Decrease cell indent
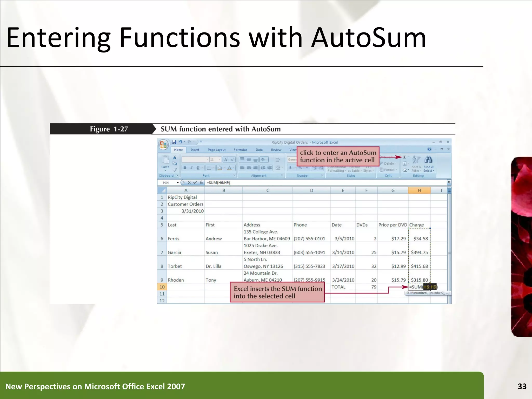The image size is (532, 399). pyautogui.click(x=263, y=168)
